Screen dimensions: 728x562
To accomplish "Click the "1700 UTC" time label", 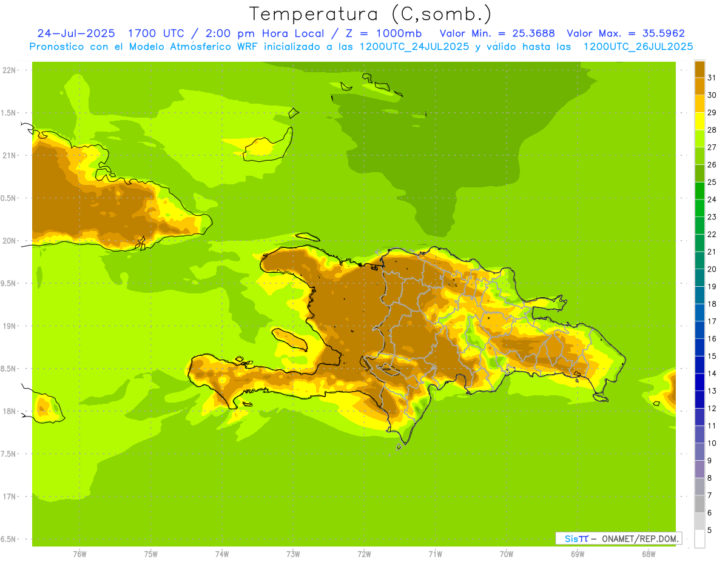I will pyautogui.click(x=158, y=33).
